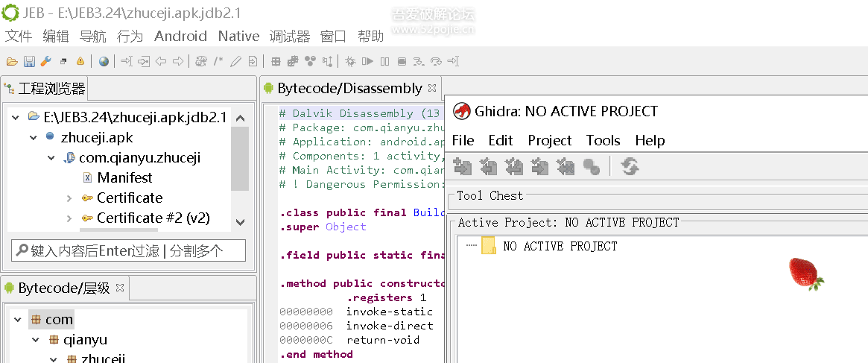Click the comment /* icon

(x=218, y=62)
